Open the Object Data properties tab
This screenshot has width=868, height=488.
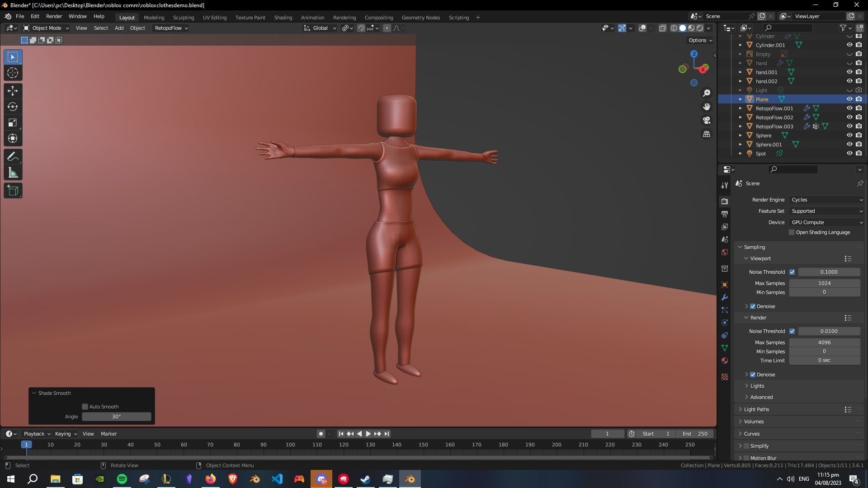tap(725, 348)
